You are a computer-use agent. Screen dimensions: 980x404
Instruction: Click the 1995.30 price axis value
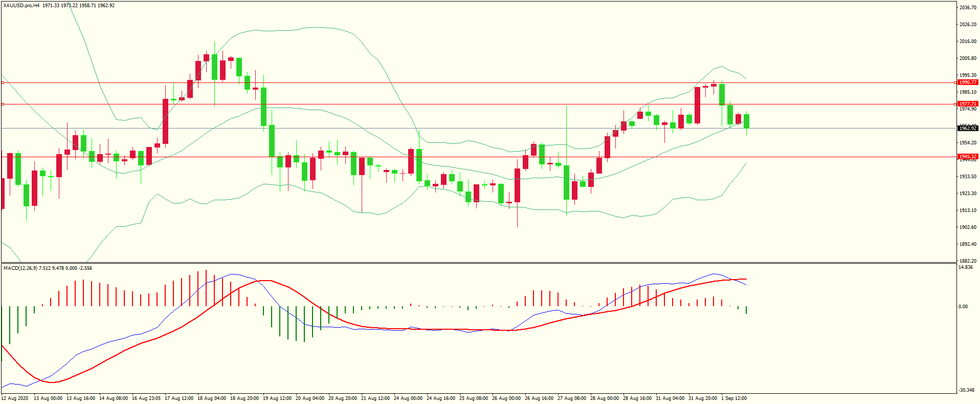[968, 75]
